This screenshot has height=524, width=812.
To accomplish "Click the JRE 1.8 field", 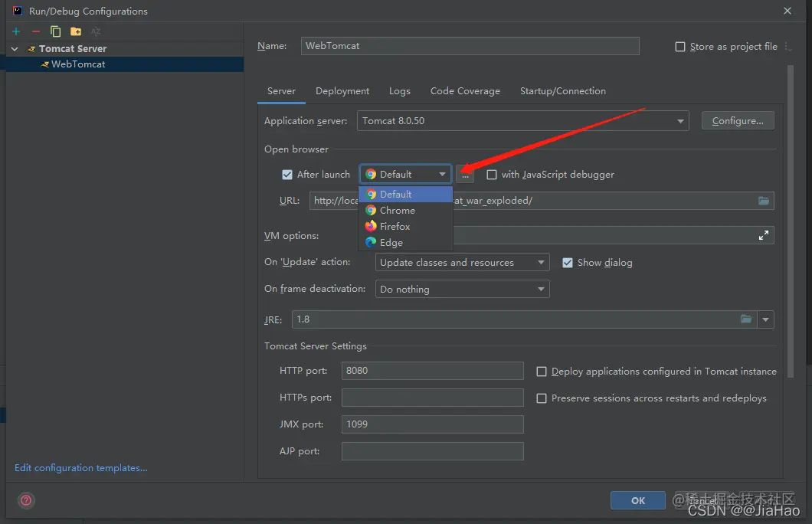I will click(524, 319).
